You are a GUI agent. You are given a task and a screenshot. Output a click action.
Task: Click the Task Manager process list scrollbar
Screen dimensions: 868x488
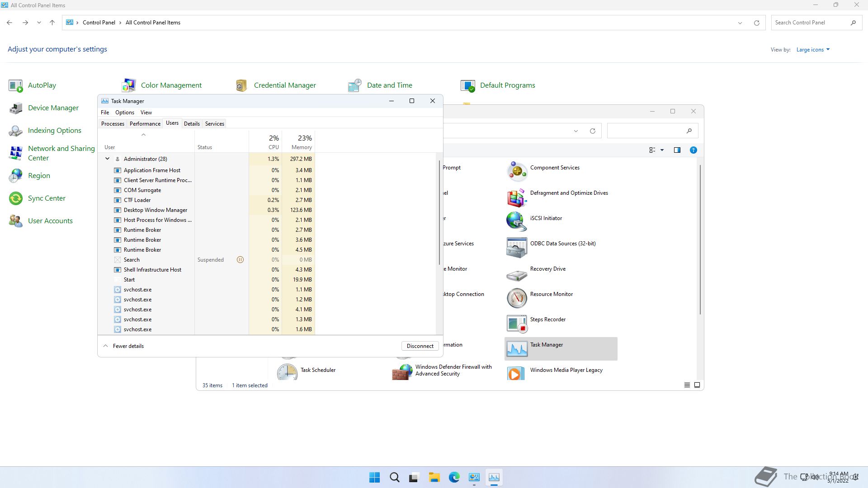[439, 212]
